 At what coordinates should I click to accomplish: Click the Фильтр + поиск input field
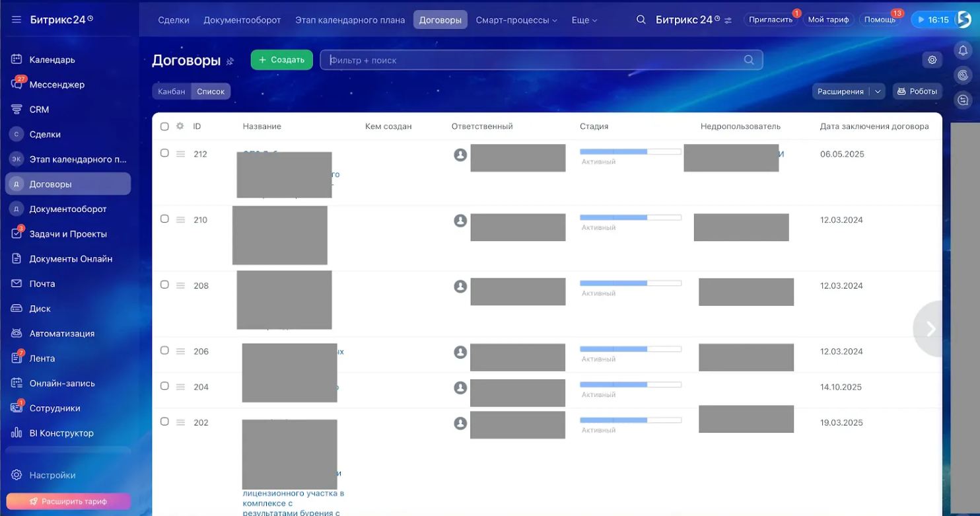535,60
